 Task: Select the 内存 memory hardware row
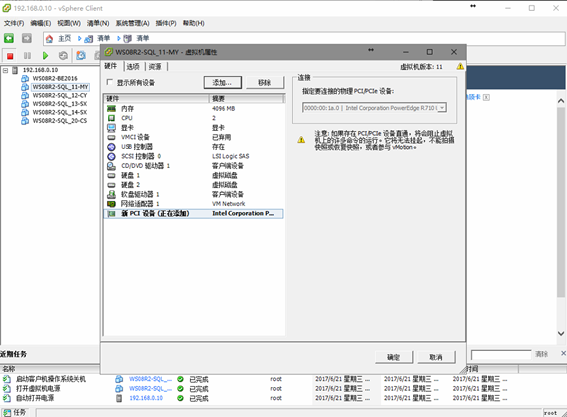tap(193, 108)
